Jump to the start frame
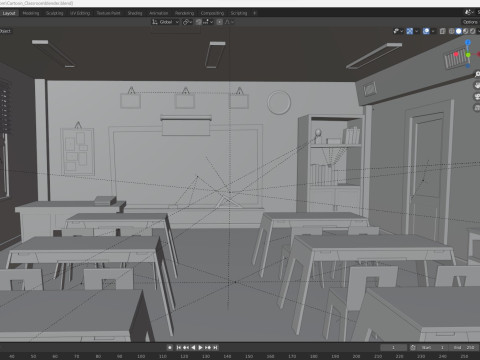The width and height of the screenshot is (480, 360). click(179, 347)
